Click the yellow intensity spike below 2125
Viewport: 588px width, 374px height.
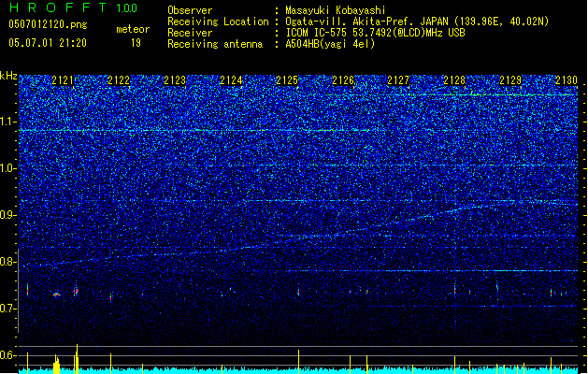[298, 362]
